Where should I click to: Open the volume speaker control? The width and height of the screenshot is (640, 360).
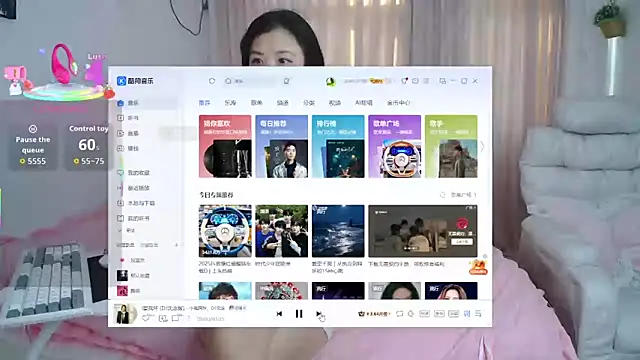411,314
